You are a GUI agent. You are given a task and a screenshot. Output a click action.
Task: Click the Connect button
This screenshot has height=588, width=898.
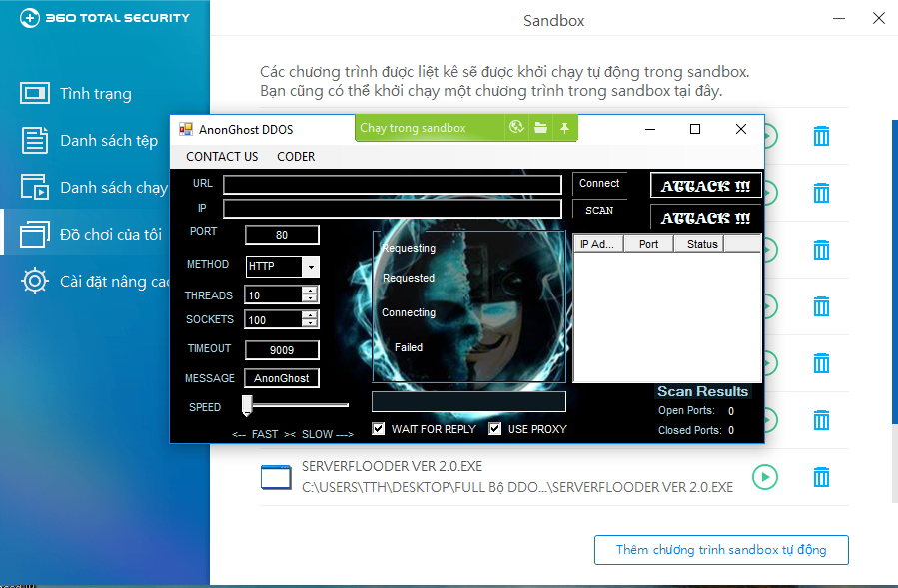click(x=599, y=184)
